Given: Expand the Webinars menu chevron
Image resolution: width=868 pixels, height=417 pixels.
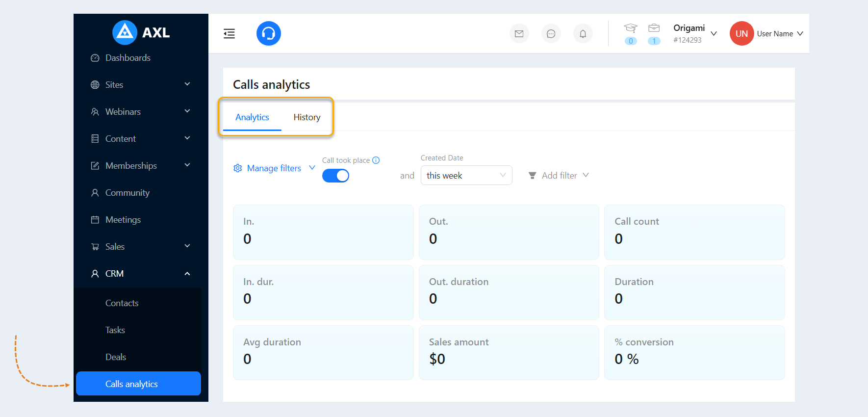Looking at the screenshot, I should tap(187, 111).
